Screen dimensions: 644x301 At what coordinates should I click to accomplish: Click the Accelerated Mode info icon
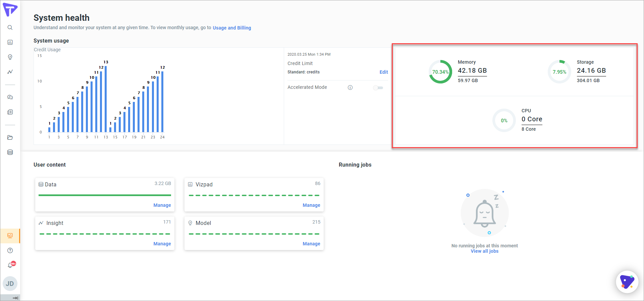click(x=350, y=87)
